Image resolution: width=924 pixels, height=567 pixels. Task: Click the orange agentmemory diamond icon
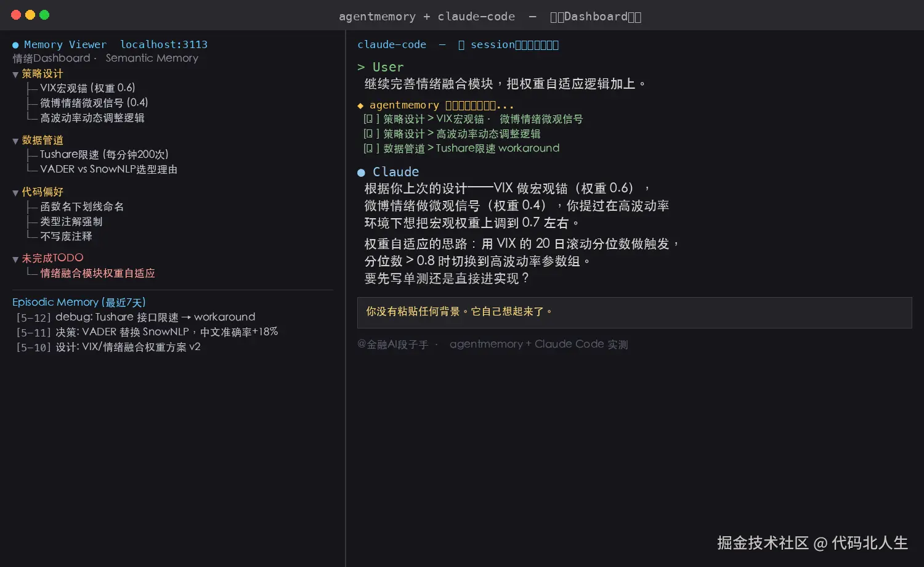[x=360, y=105]
